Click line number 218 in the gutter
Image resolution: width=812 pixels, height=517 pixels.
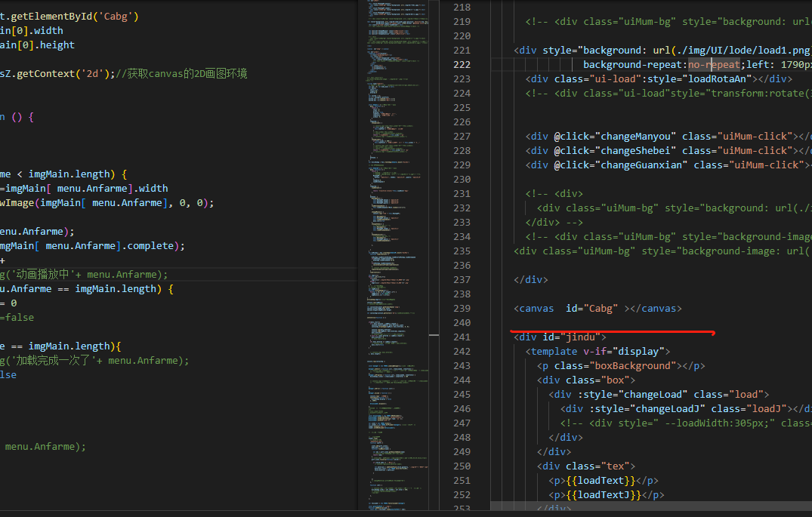click(x=462, y=8)
